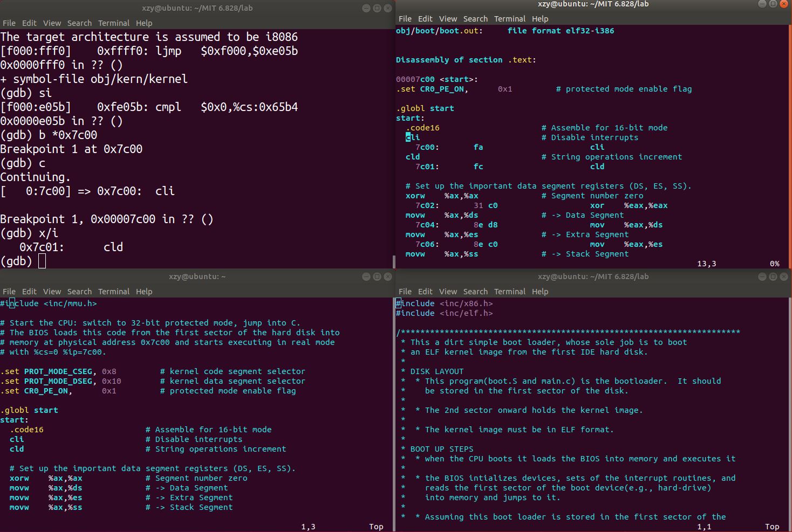Open Search menu in the mmu.h assembly source window

(79, 292)
